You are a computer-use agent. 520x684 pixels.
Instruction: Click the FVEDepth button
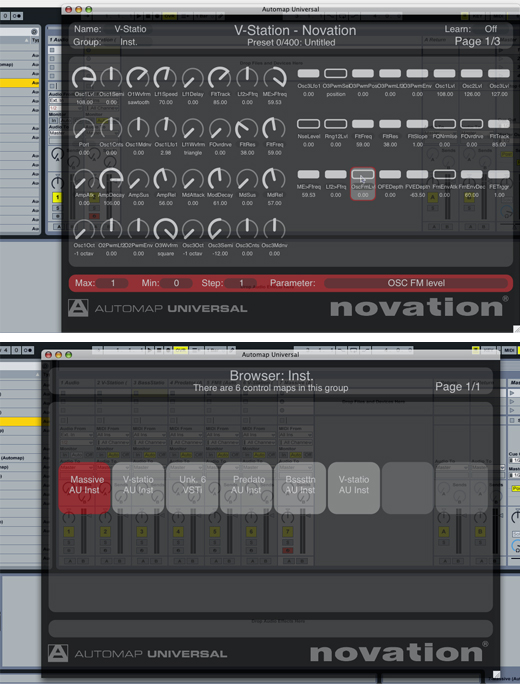tap(417, 174)
